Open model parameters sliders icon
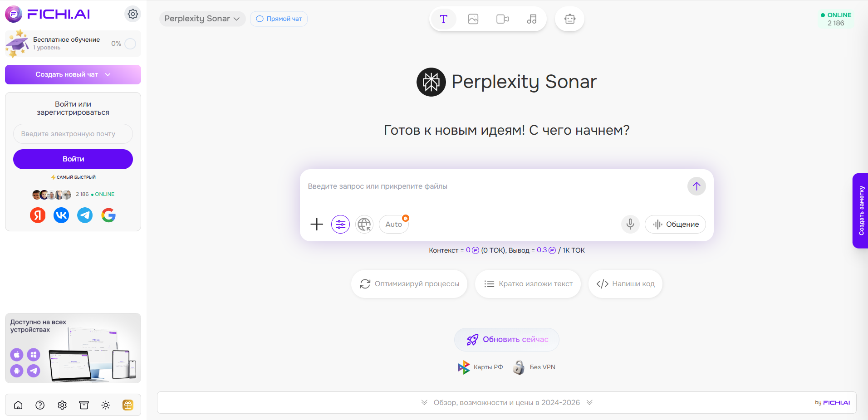 point(340,224)
